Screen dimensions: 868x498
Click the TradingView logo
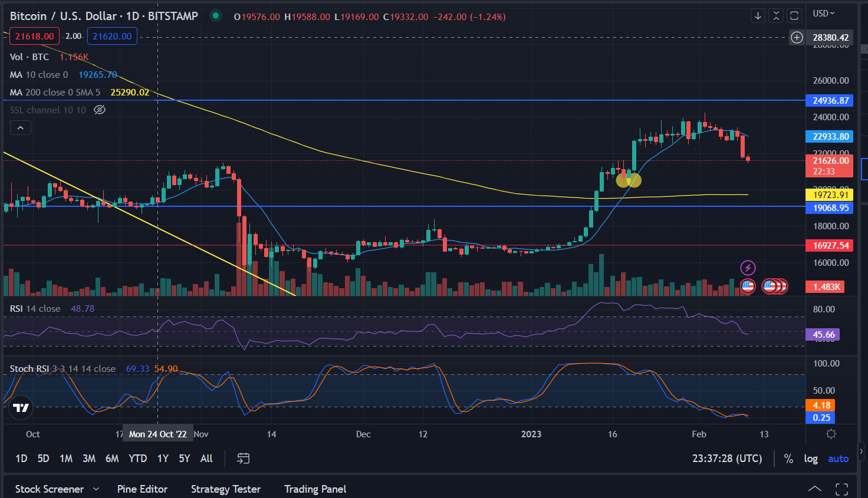click(x=21, y=408)
